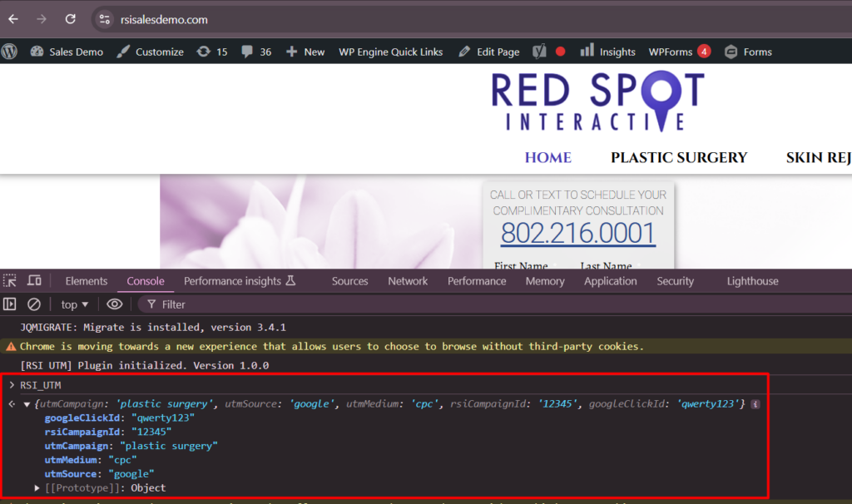
Task: Open the Network tab
Action: (x=408, y=281)
